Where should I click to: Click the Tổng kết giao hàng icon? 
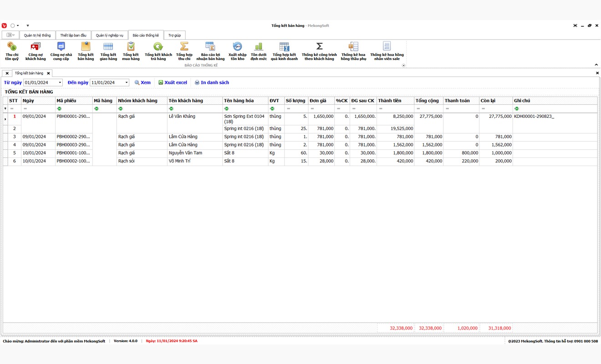(108, 51)
